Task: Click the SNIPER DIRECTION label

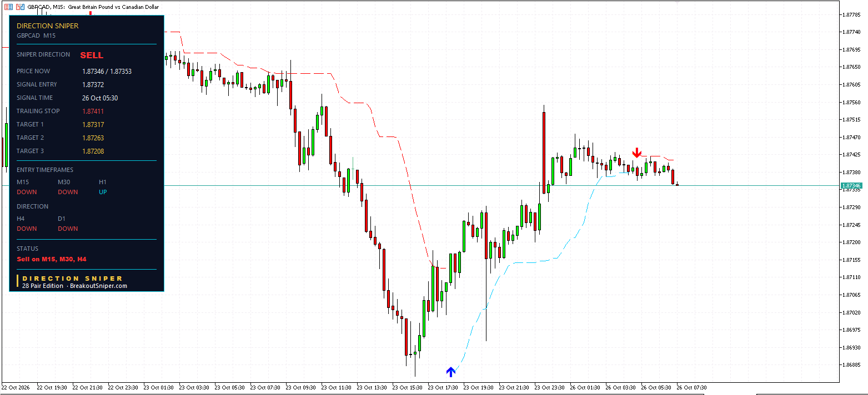Action: click(x=43, y=54)
